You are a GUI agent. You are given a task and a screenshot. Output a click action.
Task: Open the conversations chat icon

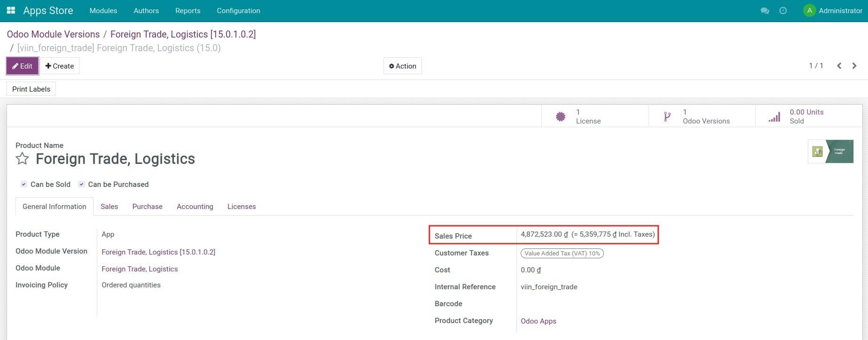[x=765, y=10]
